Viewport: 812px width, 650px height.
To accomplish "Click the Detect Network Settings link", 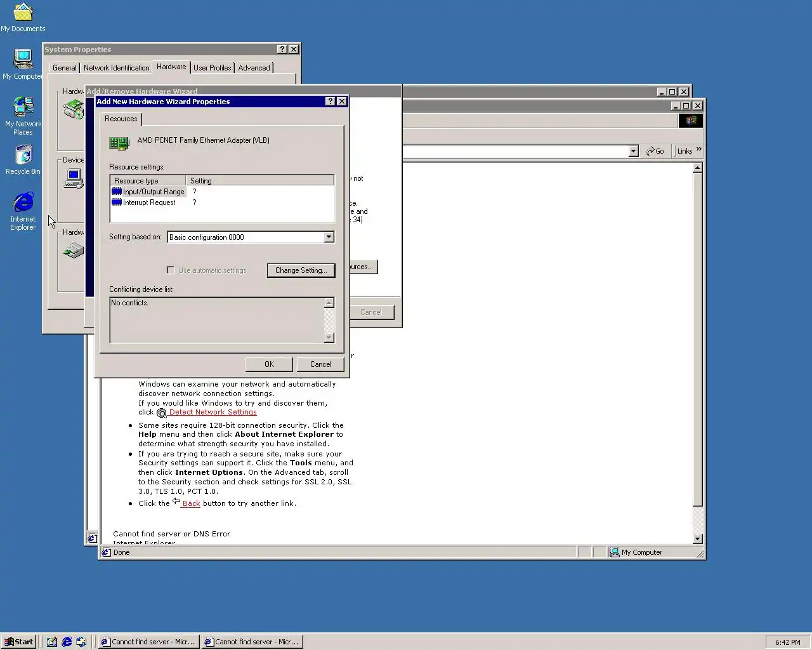I will [213, 412].
